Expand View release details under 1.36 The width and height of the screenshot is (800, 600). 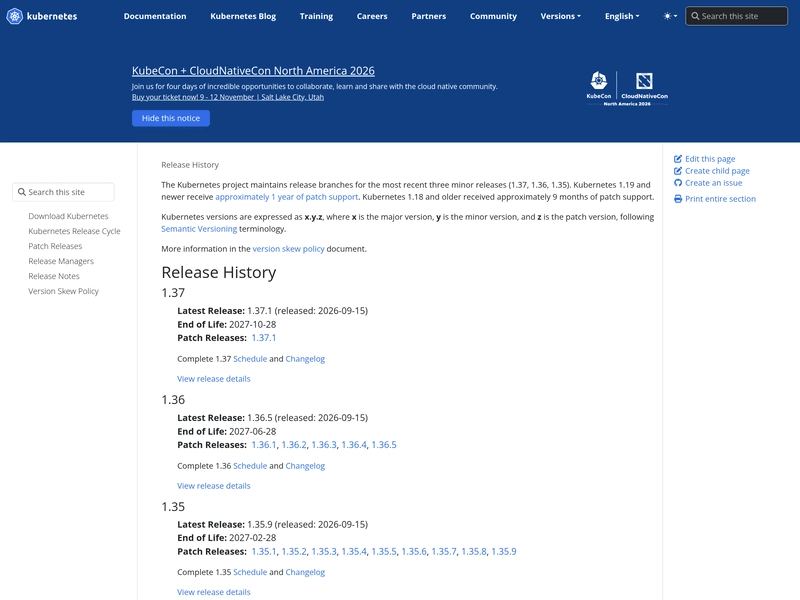214,486
